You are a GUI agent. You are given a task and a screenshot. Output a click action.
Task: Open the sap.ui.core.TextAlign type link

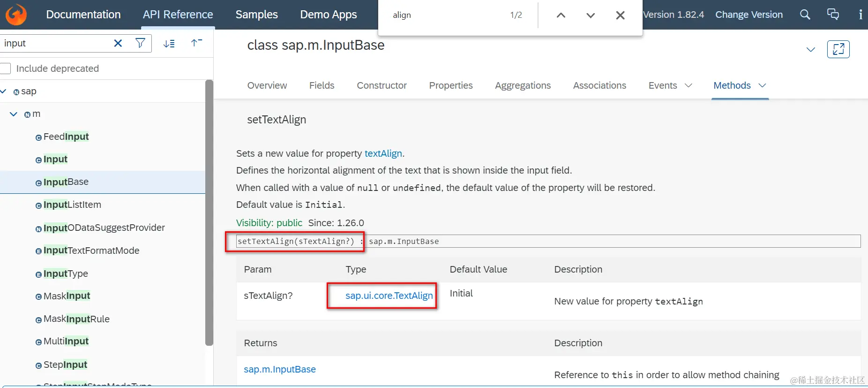coord(389,296)
